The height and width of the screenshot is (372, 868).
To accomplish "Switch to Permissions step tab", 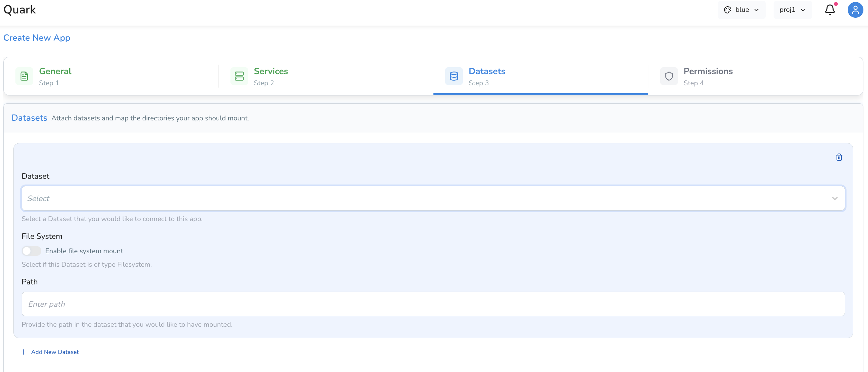I will (x=755, y=76).
